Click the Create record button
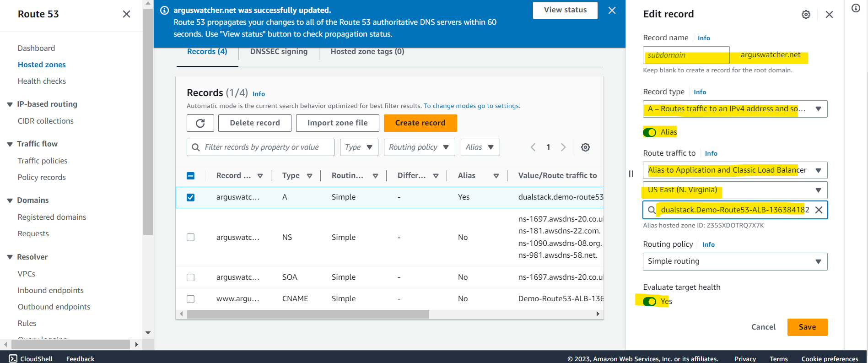Viewport: 868px width, 363px height. [x=421, y=123]
